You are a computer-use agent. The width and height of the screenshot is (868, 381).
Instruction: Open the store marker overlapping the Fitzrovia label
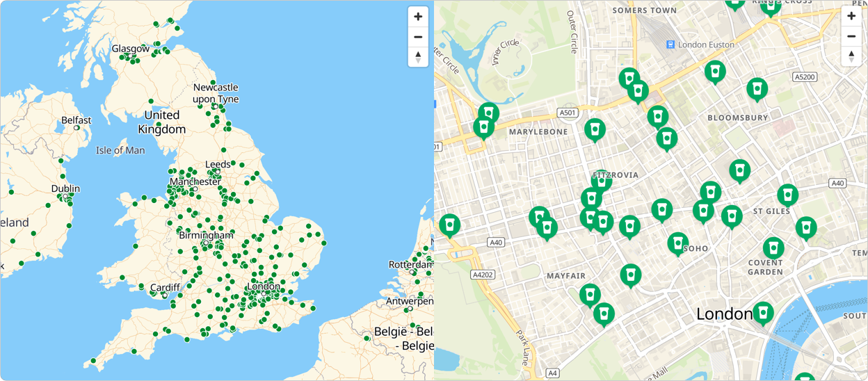point(601,180)
